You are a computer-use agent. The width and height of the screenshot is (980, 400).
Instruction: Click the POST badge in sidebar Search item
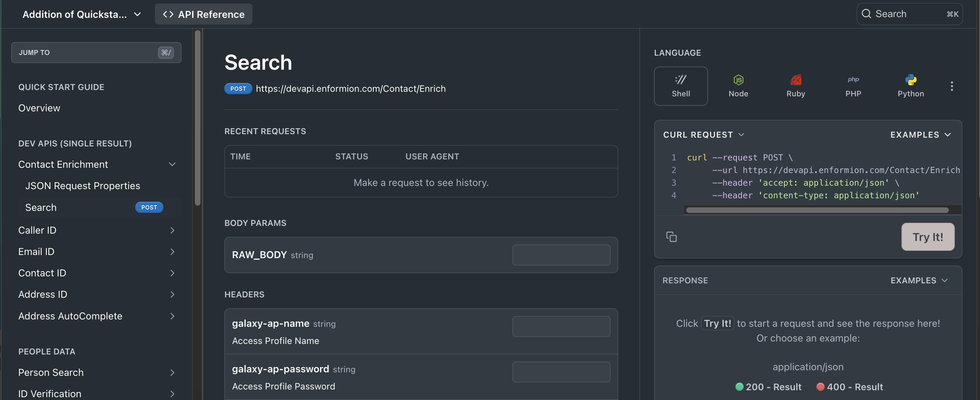pos(149,207)
